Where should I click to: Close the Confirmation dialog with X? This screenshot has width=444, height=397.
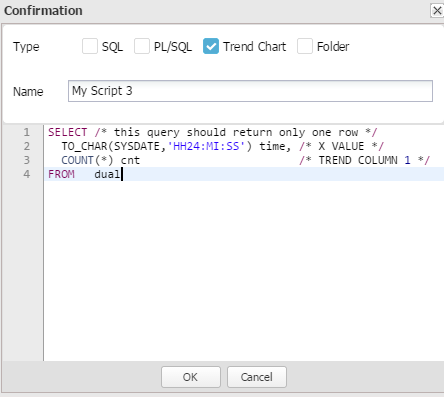[x=437, y=11]
